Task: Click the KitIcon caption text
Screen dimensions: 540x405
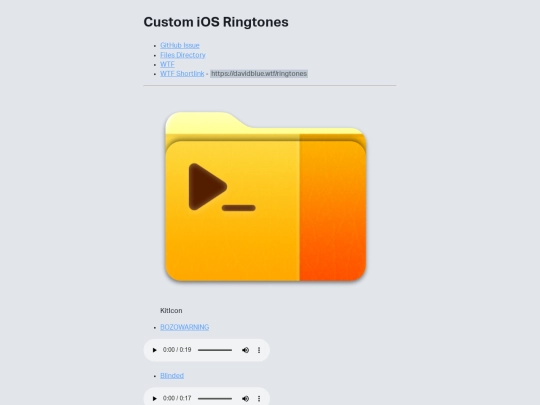Action: pos(171,311)
